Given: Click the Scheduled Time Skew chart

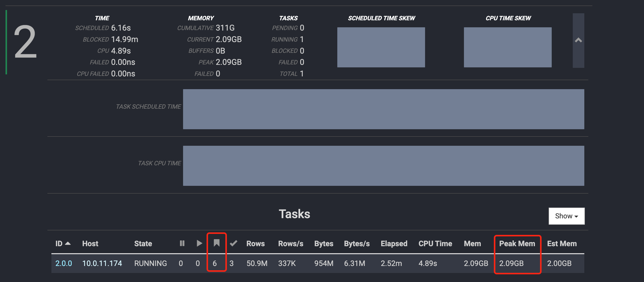Looking at the screenshot, I should (381, 47).
